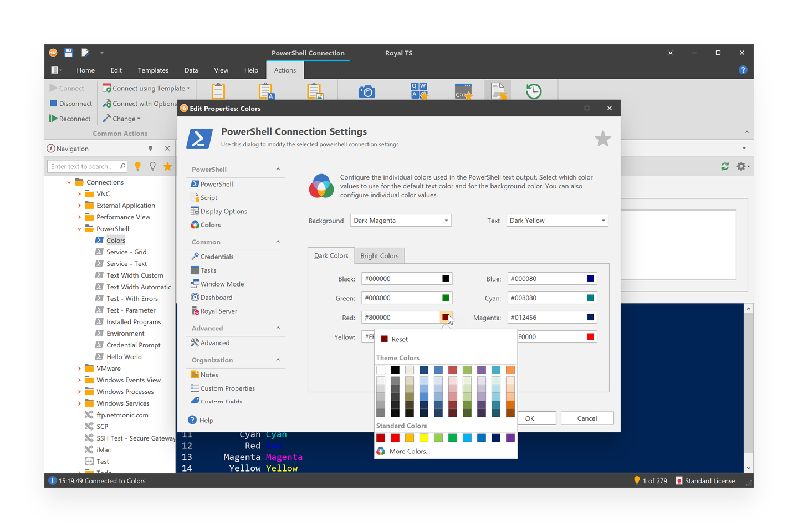Screen dimensions: 798x532
Task: Select the Credentials icon in Common section
Action: pos(196,256)
